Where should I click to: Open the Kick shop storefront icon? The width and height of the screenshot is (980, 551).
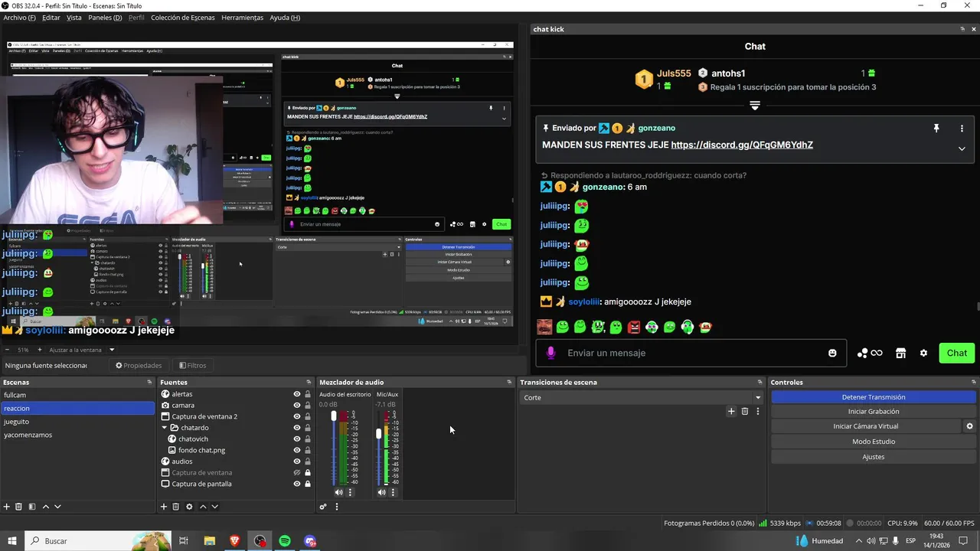click(x=900, y=353)
